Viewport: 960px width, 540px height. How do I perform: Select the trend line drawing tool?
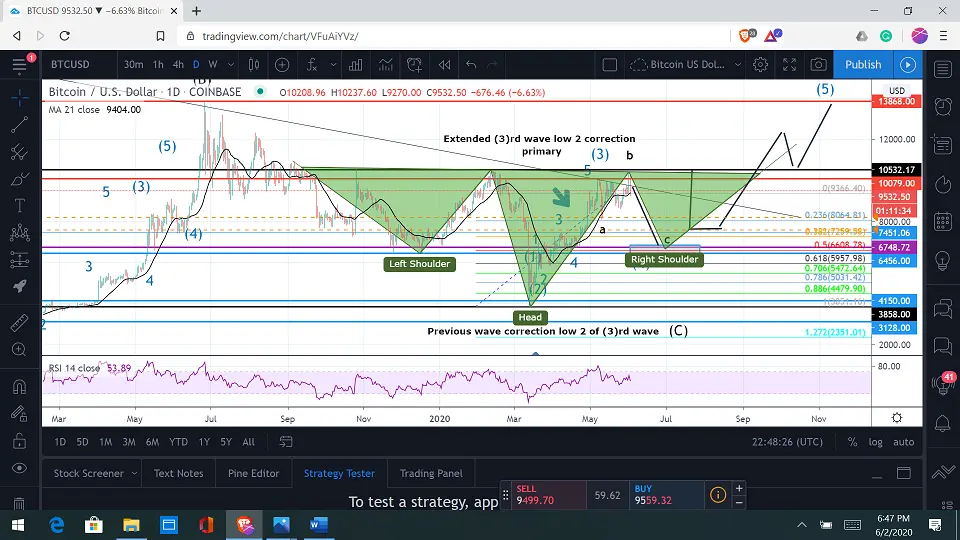point(19,125)
